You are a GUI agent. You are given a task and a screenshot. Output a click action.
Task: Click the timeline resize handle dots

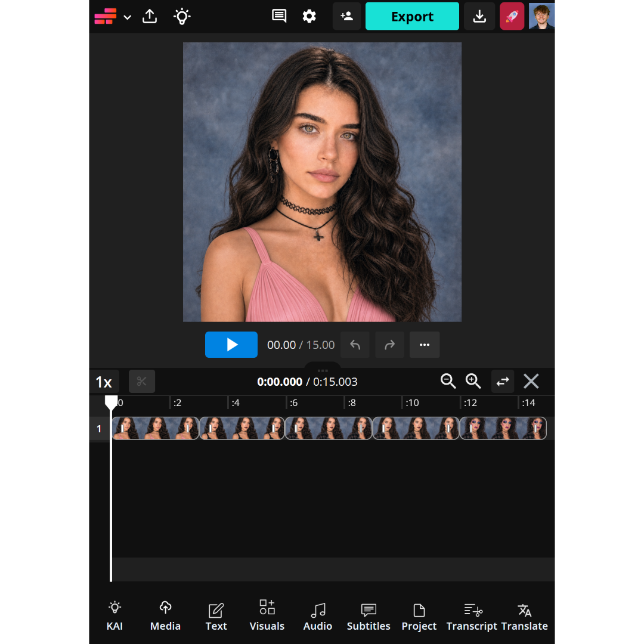(x=323, y=370)
